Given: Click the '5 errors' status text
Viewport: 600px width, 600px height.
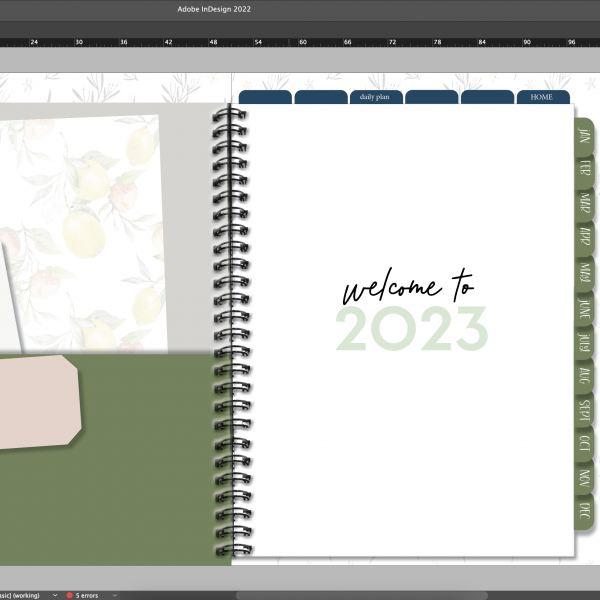Looking at the screenshot, I should click(x=87, y=595).
